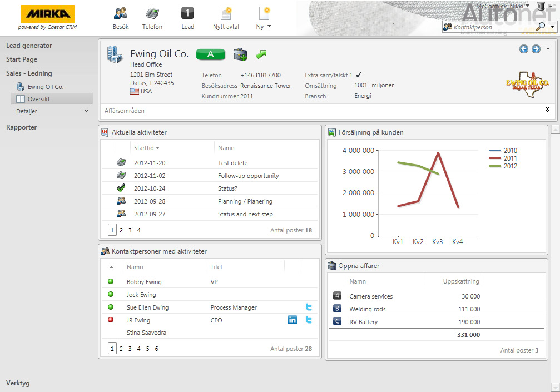Open Rapporter in sidebar
This screenshot has width=560, height=392.
22,127
